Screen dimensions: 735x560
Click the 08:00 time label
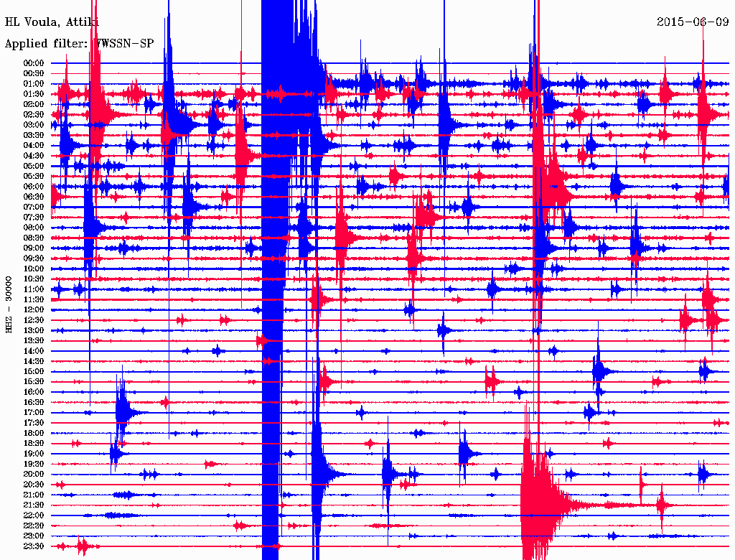tap(34, 228)
